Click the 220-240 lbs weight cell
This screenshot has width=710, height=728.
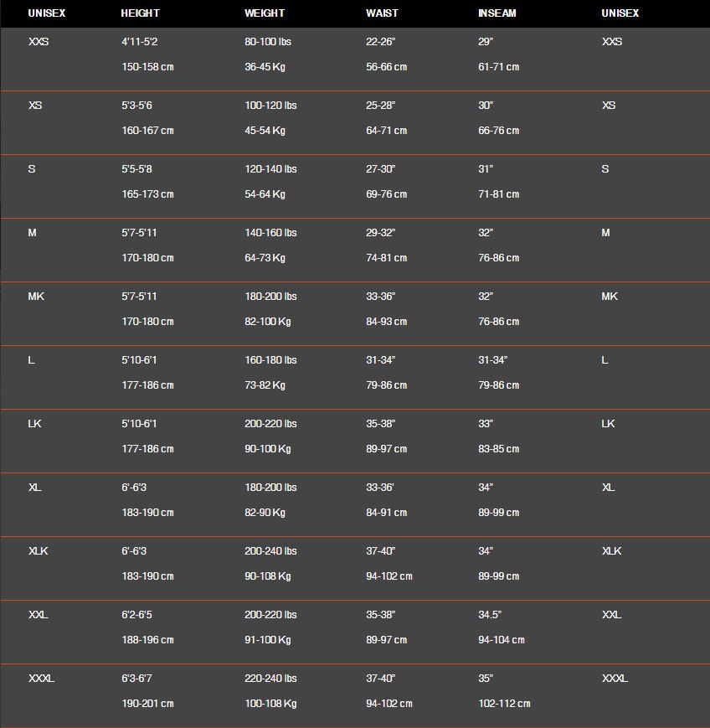[270, 679]
